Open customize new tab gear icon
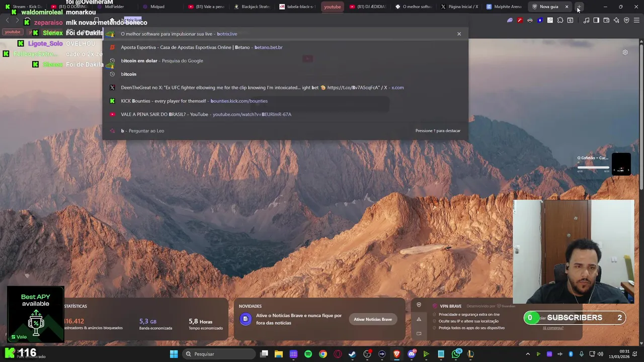Screen dimensions: 644x362 coord(625,52)
